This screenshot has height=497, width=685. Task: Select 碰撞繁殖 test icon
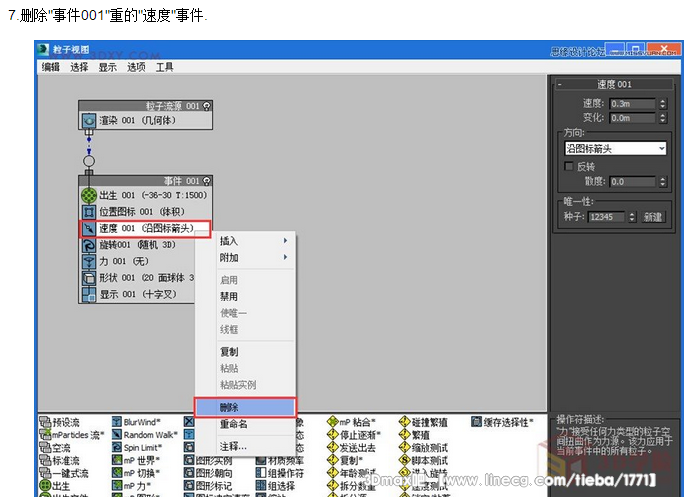tap(405, 422)
